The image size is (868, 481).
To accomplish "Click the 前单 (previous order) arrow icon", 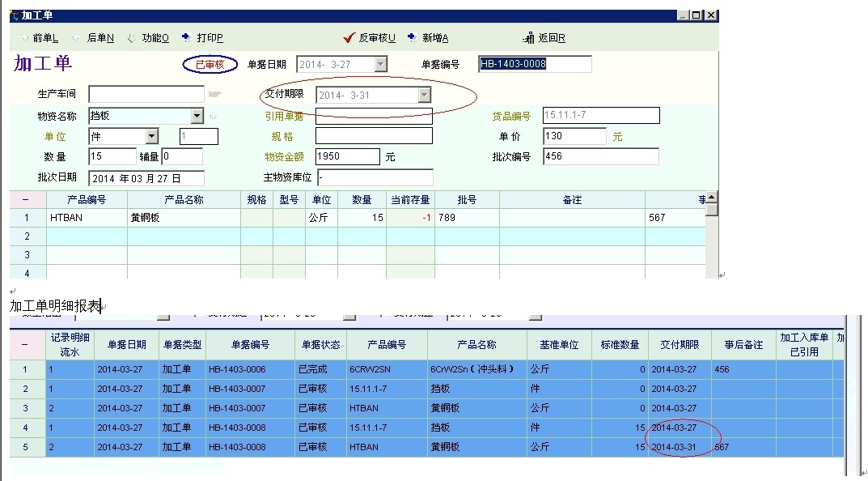I will (x=23, y=38).
